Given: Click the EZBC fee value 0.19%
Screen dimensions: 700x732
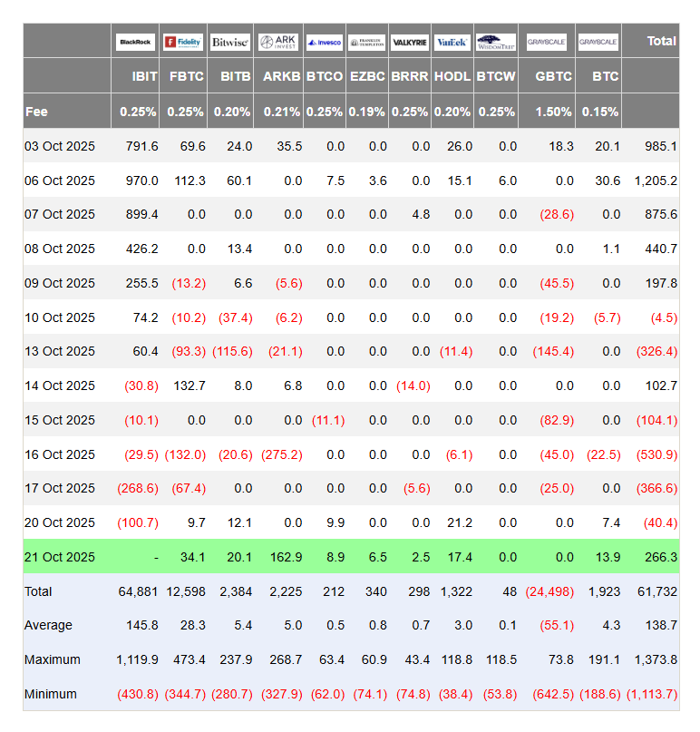Looking at the screenshot, I should [x=367, y=112].
